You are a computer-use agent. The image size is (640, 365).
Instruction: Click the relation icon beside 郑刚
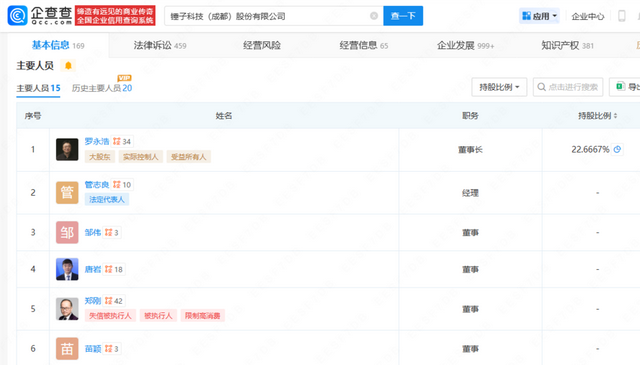point(108,300)
